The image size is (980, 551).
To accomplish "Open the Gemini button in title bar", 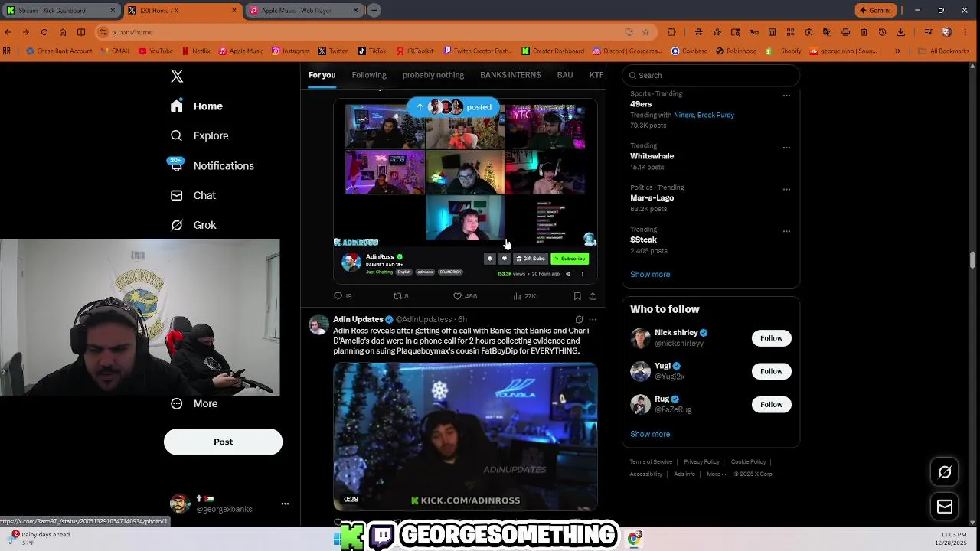I will click(875, 10).
